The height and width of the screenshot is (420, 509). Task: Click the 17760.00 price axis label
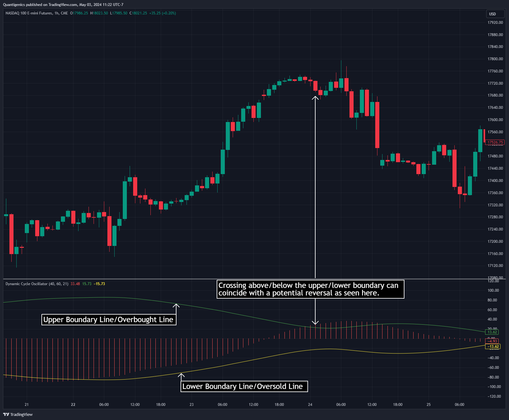[495, 71]
